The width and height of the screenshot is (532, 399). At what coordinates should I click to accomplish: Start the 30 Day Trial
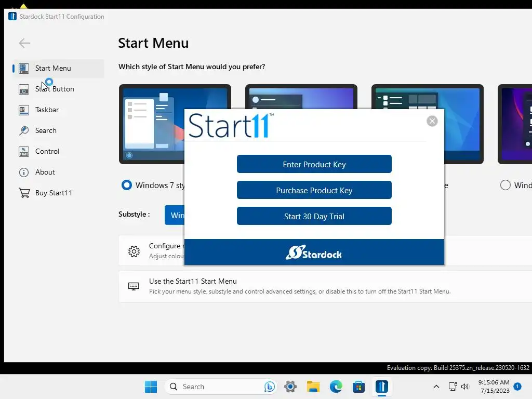(314, 216)
